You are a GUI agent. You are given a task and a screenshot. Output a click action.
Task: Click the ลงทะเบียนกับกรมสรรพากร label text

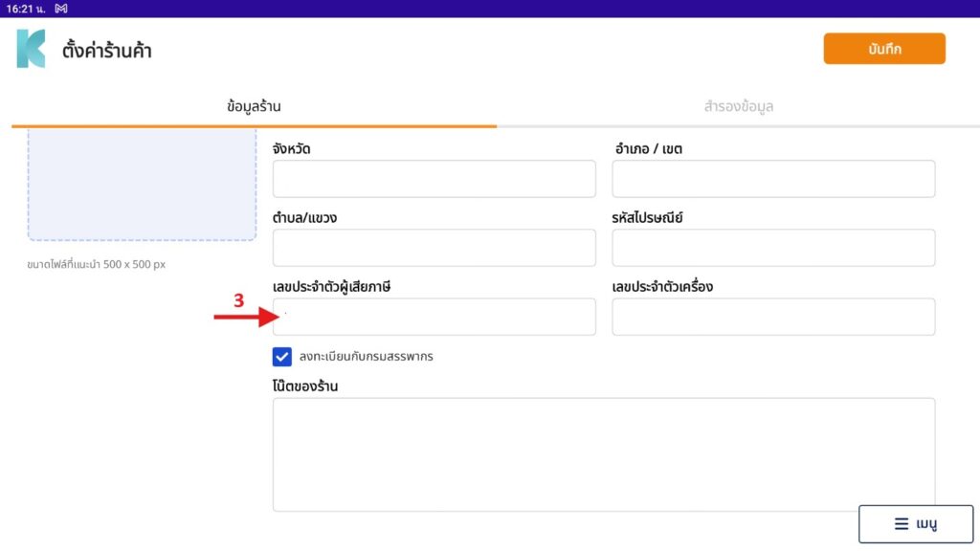[366, 357]
